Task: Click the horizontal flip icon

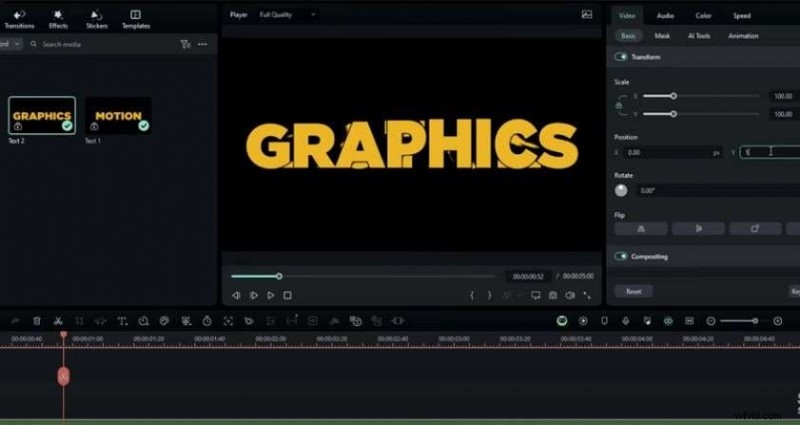Action: tap(641, 228)
